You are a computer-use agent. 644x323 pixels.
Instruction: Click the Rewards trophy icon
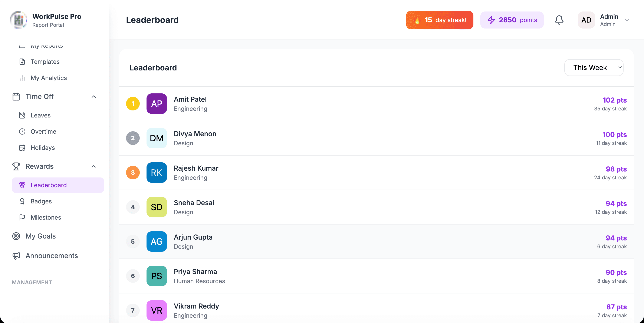pyautogui.click(x=16, y=166)
